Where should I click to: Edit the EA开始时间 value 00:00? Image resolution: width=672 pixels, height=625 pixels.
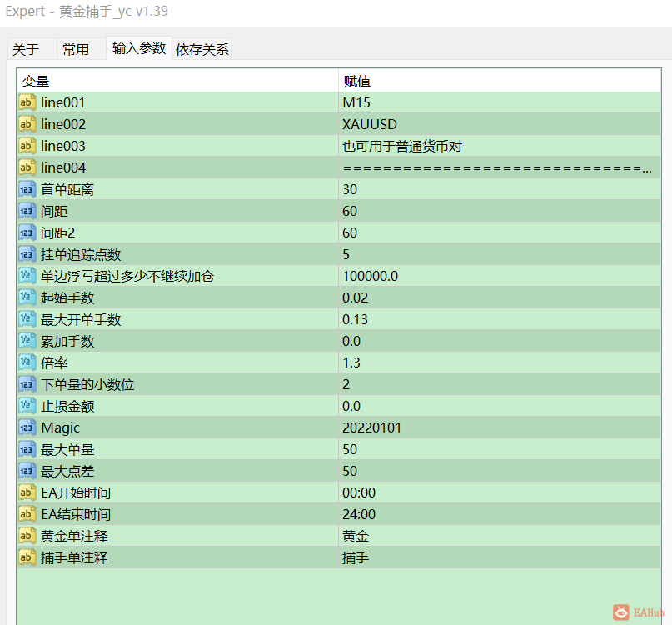(500, 492)
